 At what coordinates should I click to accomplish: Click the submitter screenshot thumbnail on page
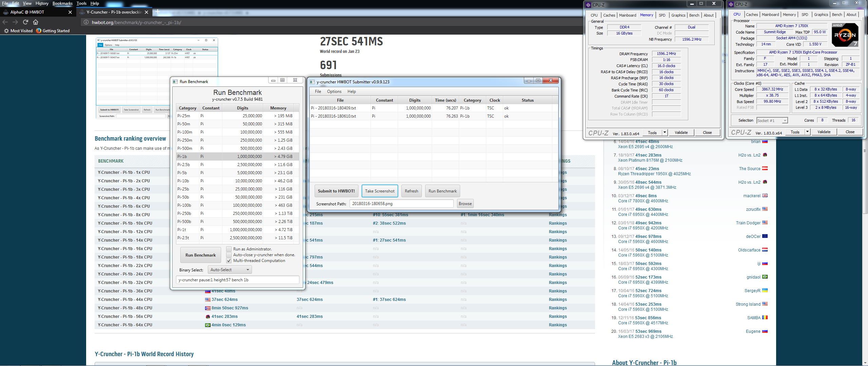157,78
